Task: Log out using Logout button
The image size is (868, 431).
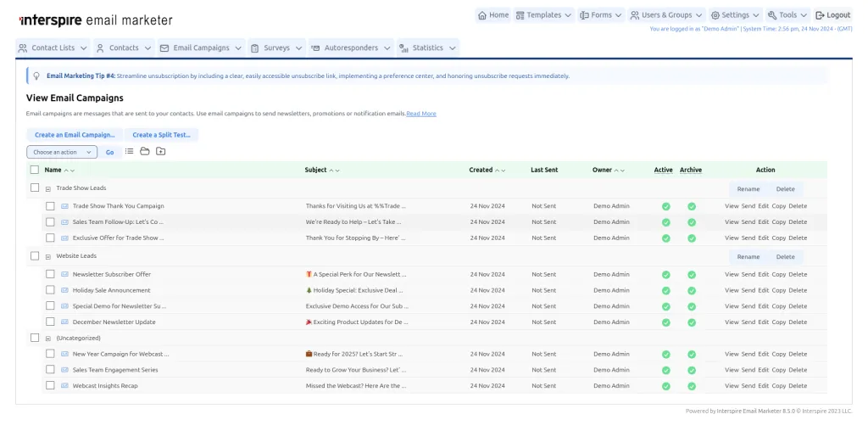Action: click(x=832, y=15)
